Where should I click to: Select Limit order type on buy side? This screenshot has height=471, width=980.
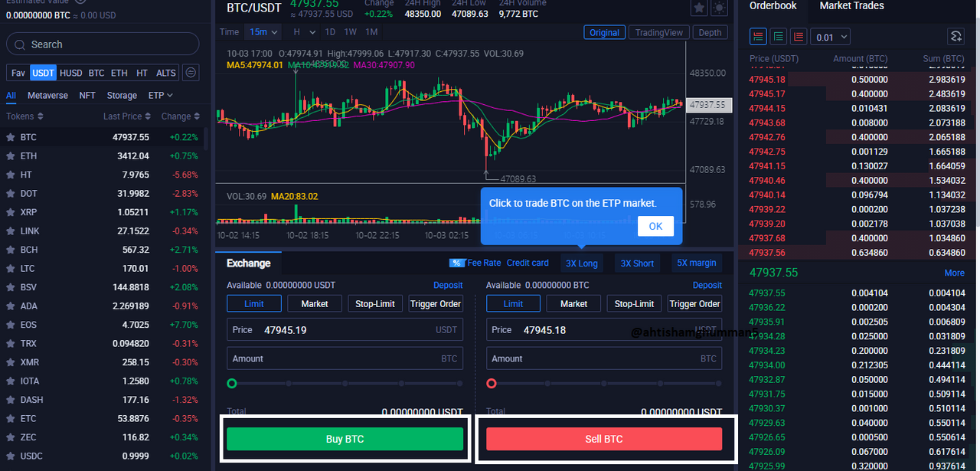coord(254,303)
